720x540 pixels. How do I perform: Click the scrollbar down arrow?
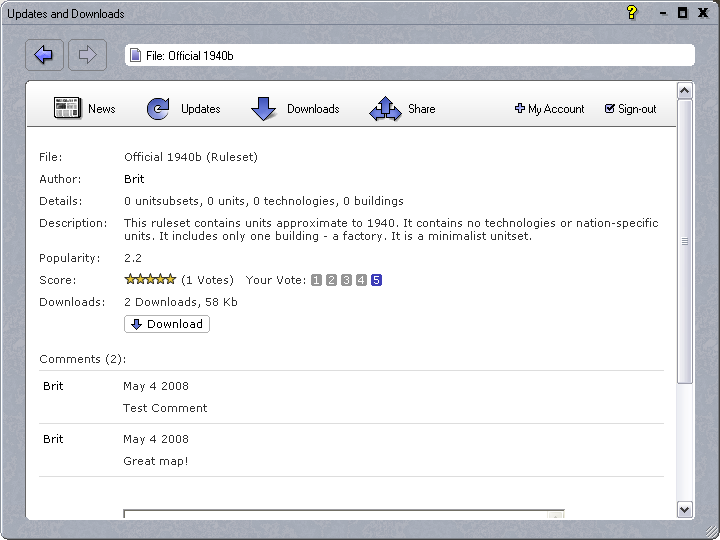[684, 509]
